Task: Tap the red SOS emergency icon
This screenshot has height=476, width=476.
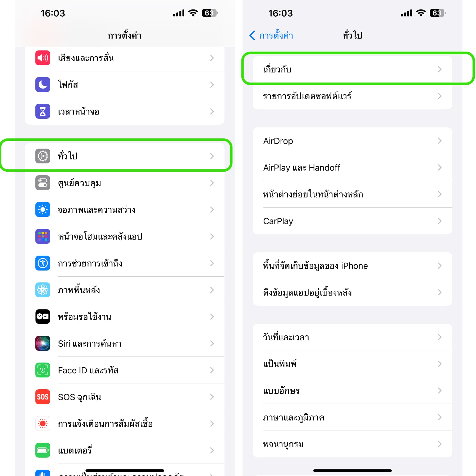Action: click(x=43, y=397)
